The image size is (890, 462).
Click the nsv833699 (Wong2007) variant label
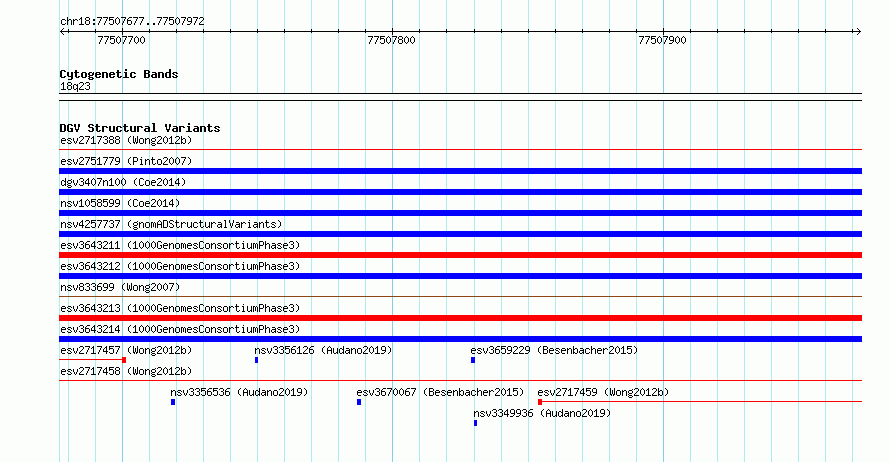tap(120, 287)
